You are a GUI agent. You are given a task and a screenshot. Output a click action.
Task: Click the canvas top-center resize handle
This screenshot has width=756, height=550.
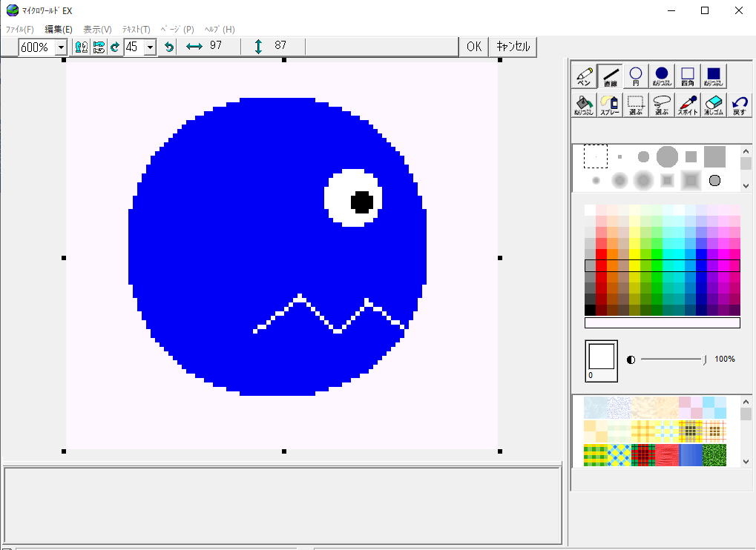click(284, 60)
